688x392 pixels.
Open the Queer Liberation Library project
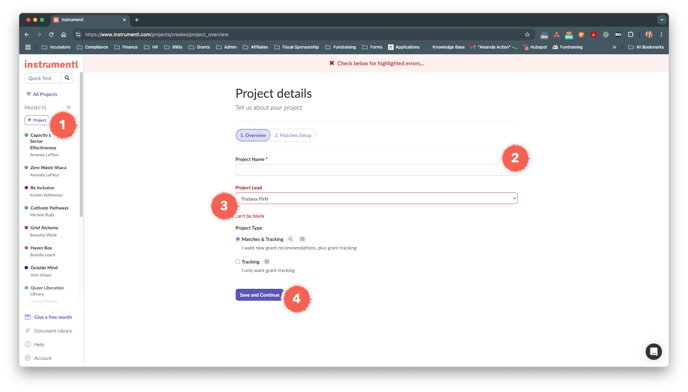(47, 291)
